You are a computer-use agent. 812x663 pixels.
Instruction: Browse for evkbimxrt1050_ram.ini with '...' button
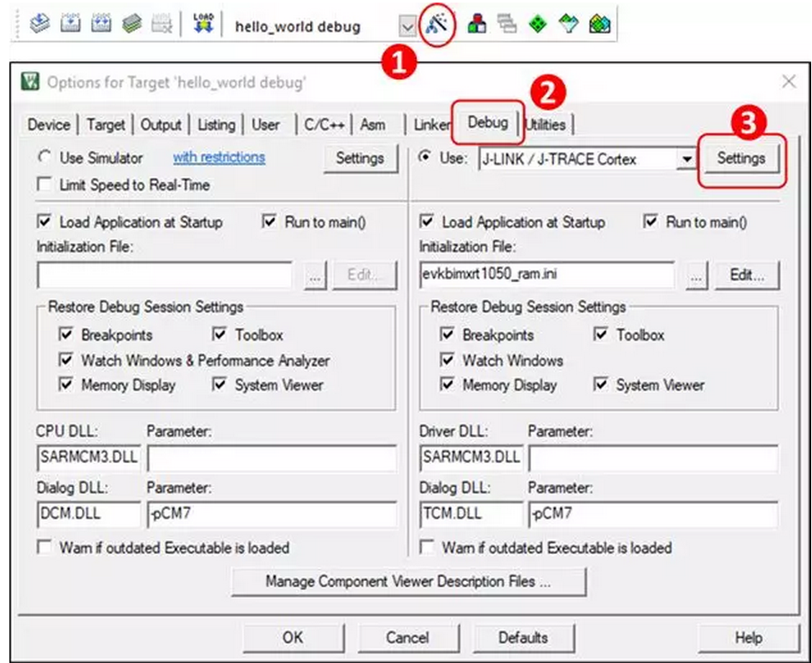click(x=696, y=275)
